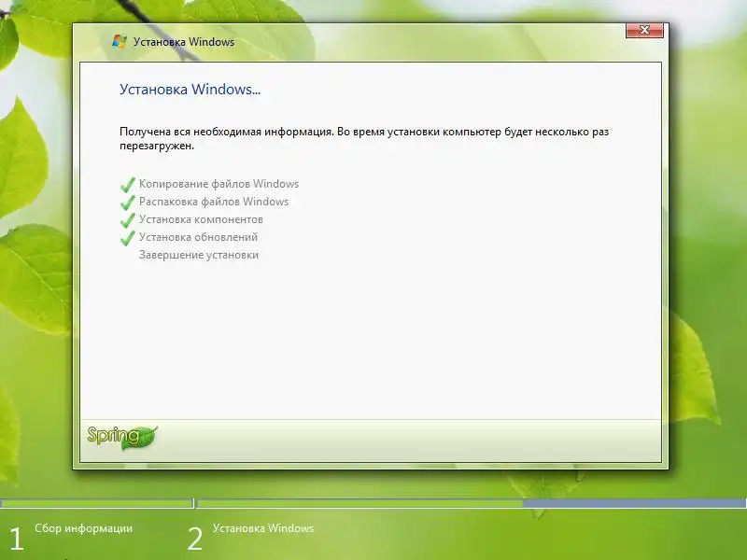This screenshot has height=560, width=747.
Task: Select the Установка компонентов step text
Action: pyautogui.click(x=201, y=219)
